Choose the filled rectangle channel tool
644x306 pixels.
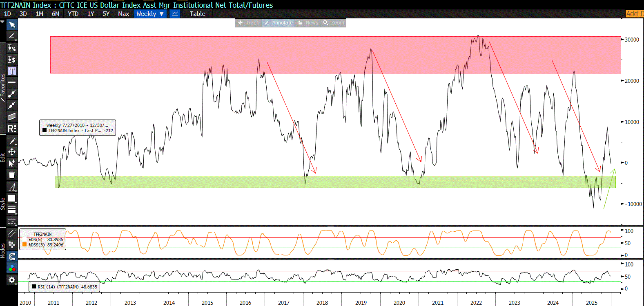(12, 117)
